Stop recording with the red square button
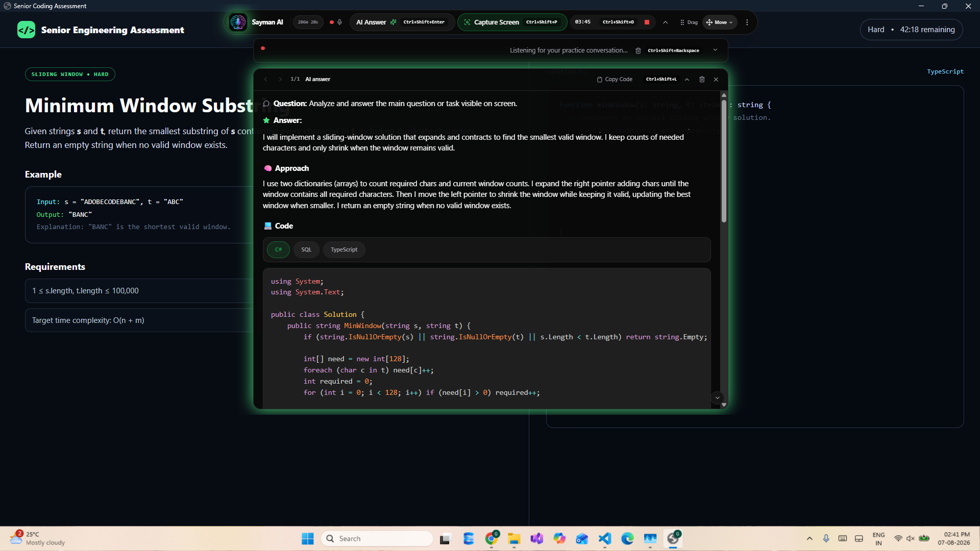Viewport: 980px width, 551px height. [x=647, y=22]
